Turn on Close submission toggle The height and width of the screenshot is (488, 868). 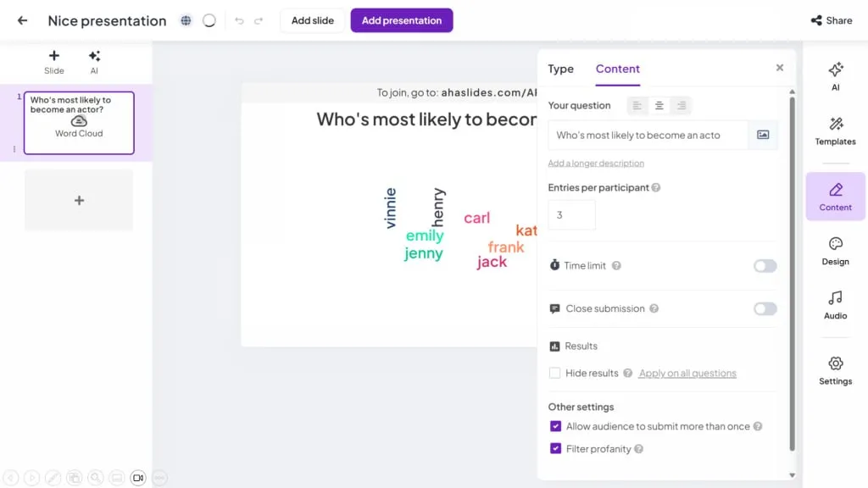765,308
